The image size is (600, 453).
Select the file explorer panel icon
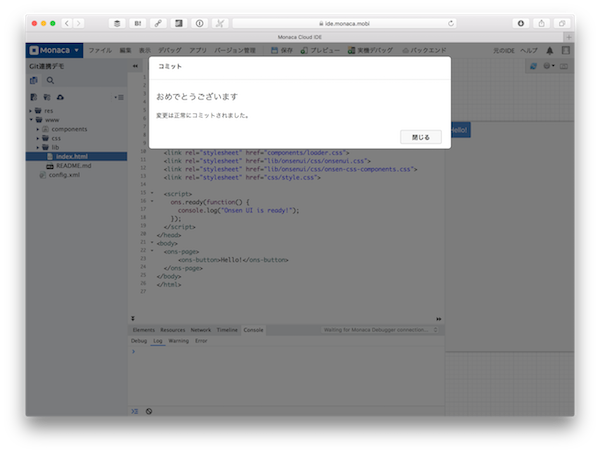34,80
